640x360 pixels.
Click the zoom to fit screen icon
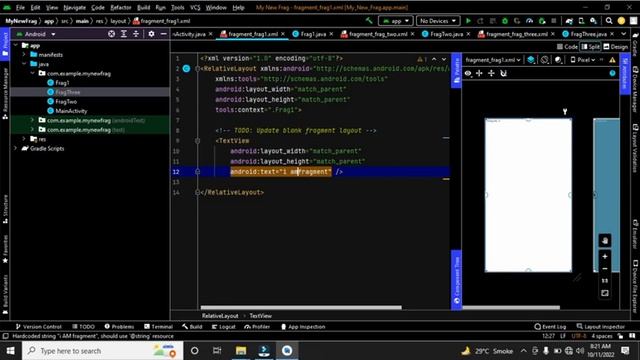click(x=605, y=293)
